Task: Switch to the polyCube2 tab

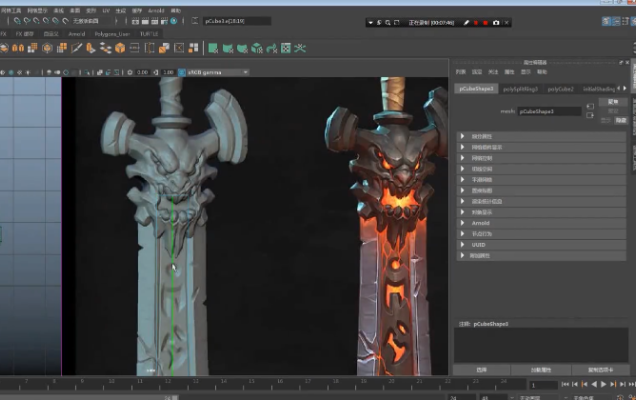Action: pyautogui.click(x=560, y=88)
